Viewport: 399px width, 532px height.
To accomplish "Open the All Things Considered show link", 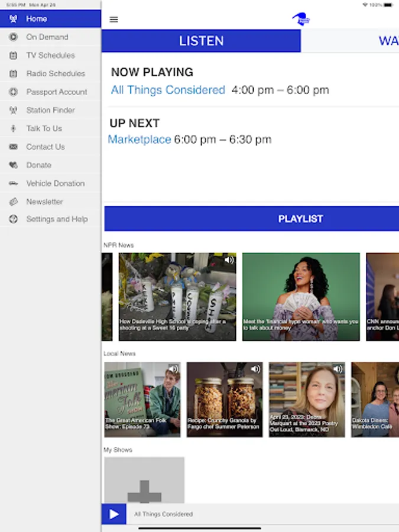I will pos(168,90).
